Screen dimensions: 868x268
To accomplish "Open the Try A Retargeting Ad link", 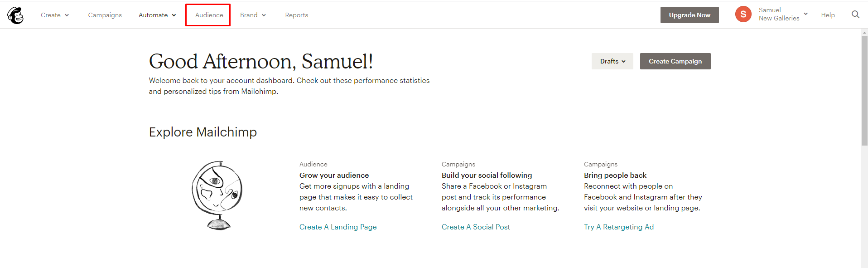I will click(618, 227).
